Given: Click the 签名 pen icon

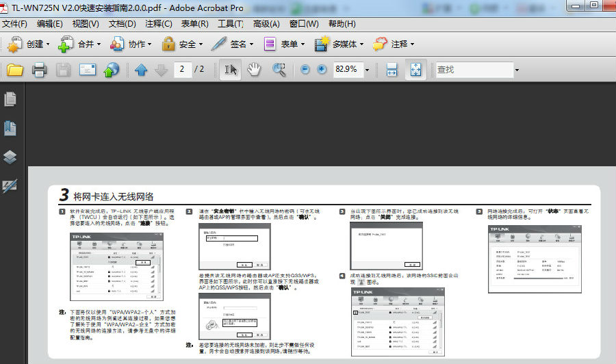Looking at the screenshot, I should pyautogui.click(x=218, y=44).
